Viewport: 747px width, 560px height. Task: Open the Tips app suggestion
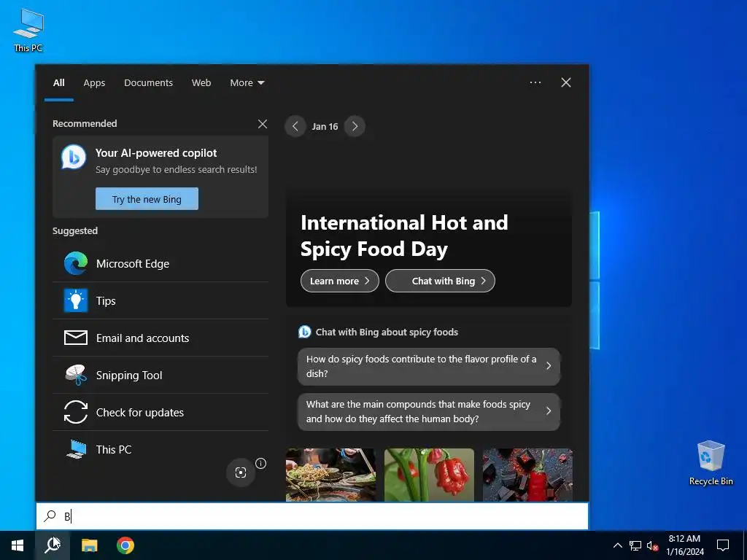coord(160,300)
